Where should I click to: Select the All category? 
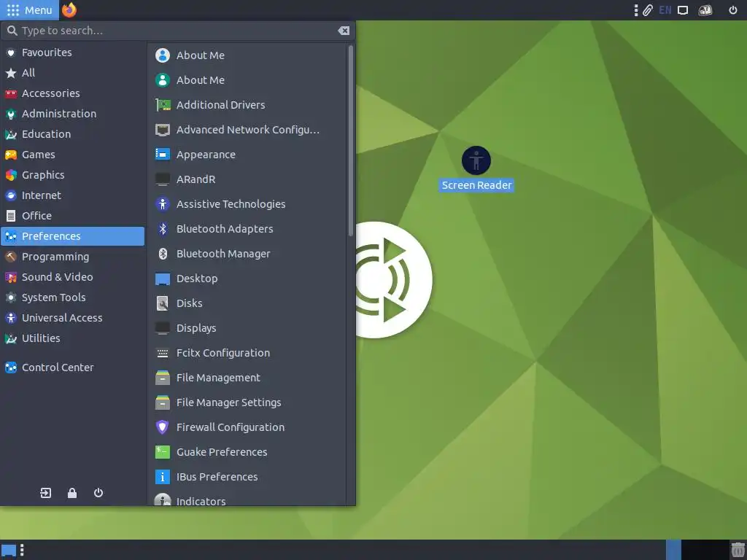point(73,73)
